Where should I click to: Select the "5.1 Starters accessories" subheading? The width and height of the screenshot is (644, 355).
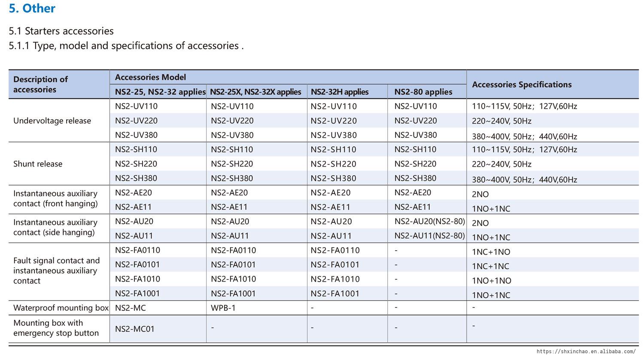pyautogui.click(x=61, y=31)
